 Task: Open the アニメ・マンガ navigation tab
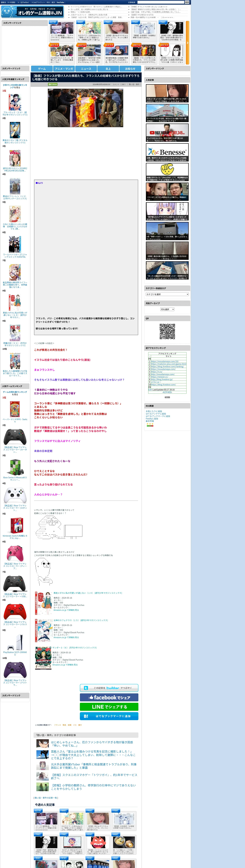point(64,69)
